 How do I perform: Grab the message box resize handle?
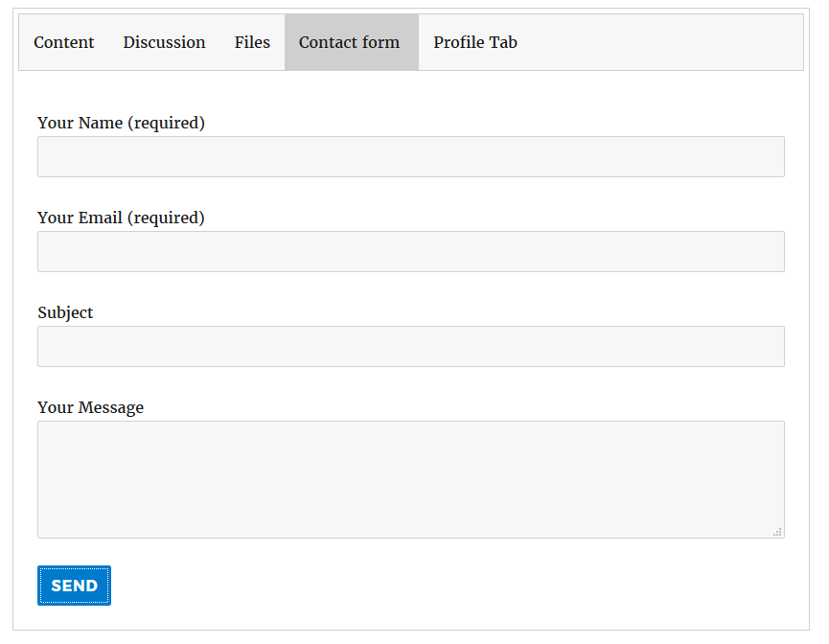(777, 532)
